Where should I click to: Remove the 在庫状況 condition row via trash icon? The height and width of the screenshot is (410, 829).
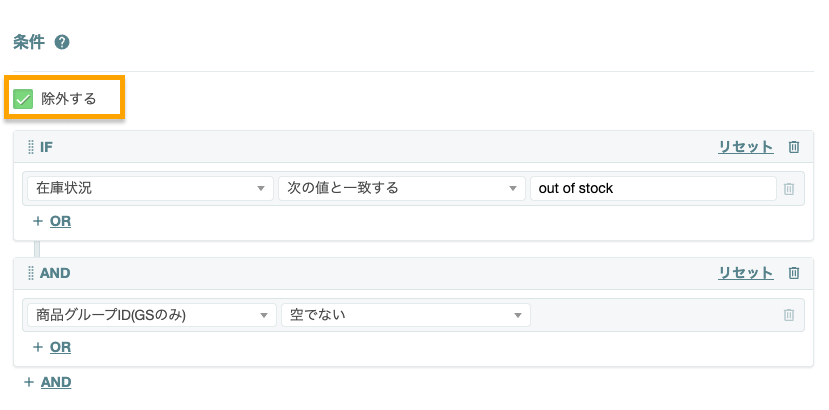(789, 188)
